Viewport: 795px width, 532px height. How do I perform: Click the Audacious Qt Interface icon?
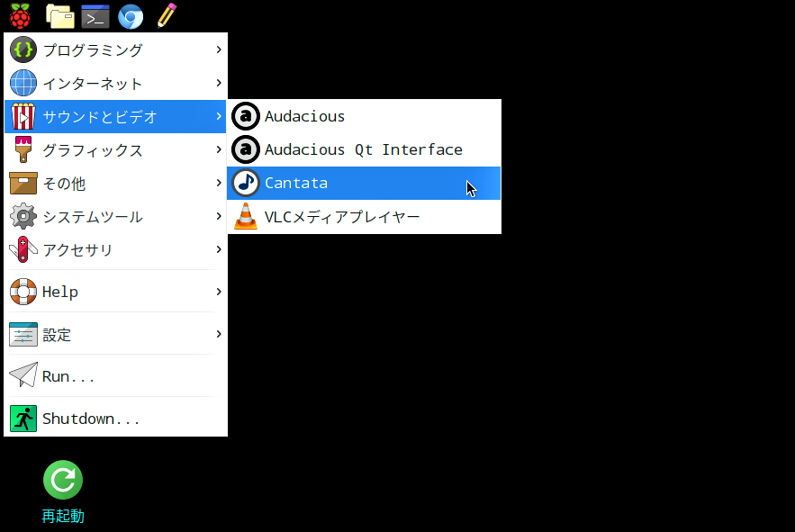246,149
